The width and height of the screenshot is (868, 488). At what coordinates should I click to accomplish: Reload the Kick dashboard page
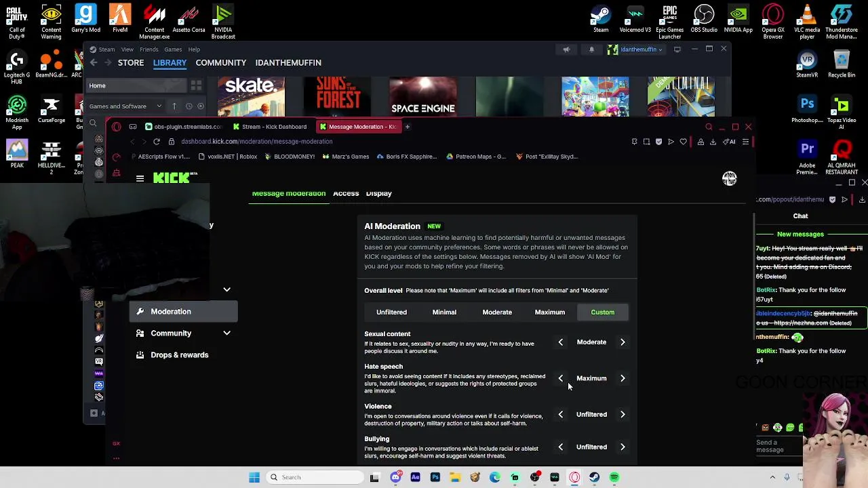[x=157, y=142]
